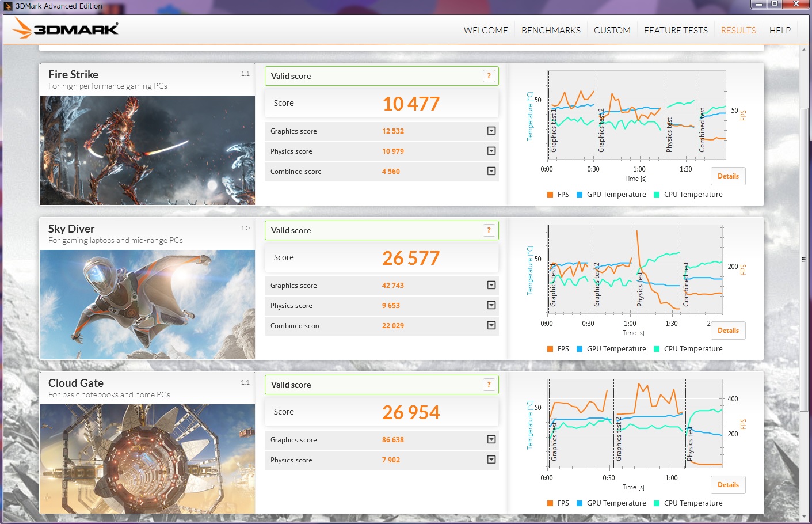Click Sky Diver graphics value 42 743
This screenshot has height=524, width=812.
tap(393, 286)
